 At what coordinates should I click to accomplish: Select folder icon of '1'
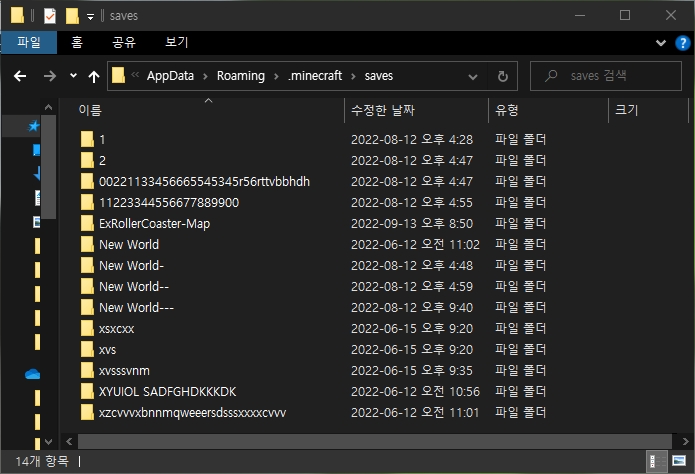(x=87, y=139)
